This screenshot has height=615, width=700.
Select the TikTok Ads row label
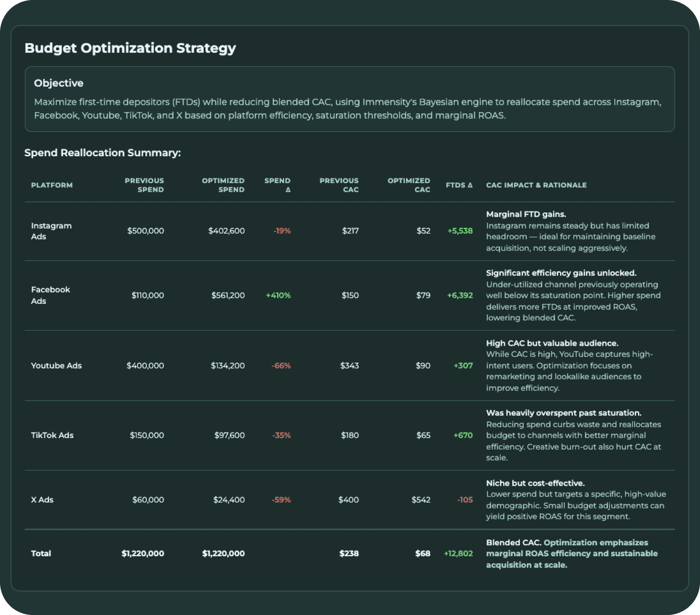click(x=52, y=435)
